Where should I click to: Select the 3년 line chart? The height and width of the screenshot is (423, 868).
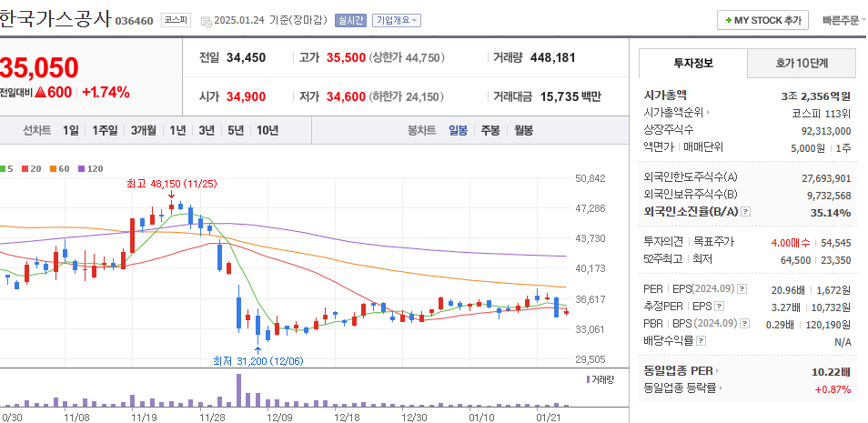[x=207, y=131]
